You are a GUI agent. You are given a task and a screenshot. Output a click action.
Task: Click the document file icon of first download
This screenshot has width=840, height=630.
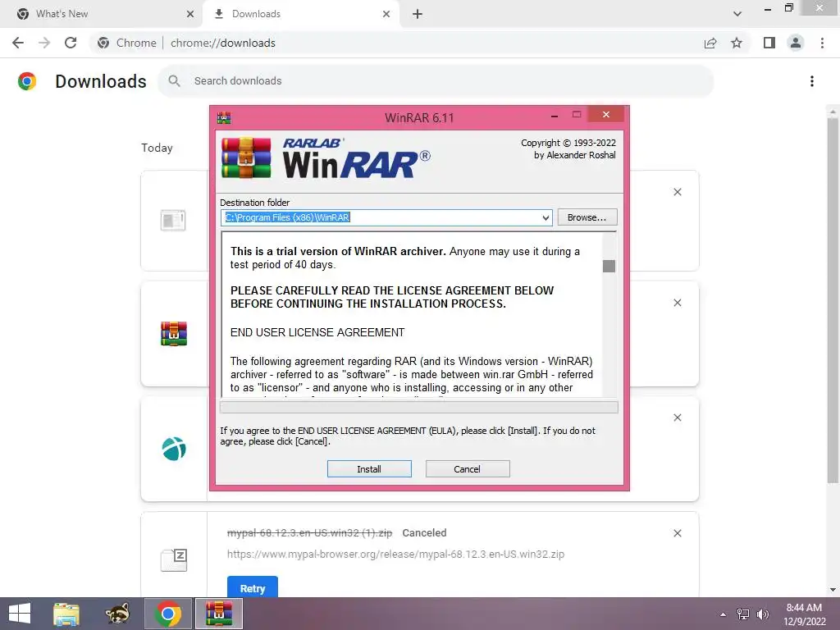pos(173,220)
